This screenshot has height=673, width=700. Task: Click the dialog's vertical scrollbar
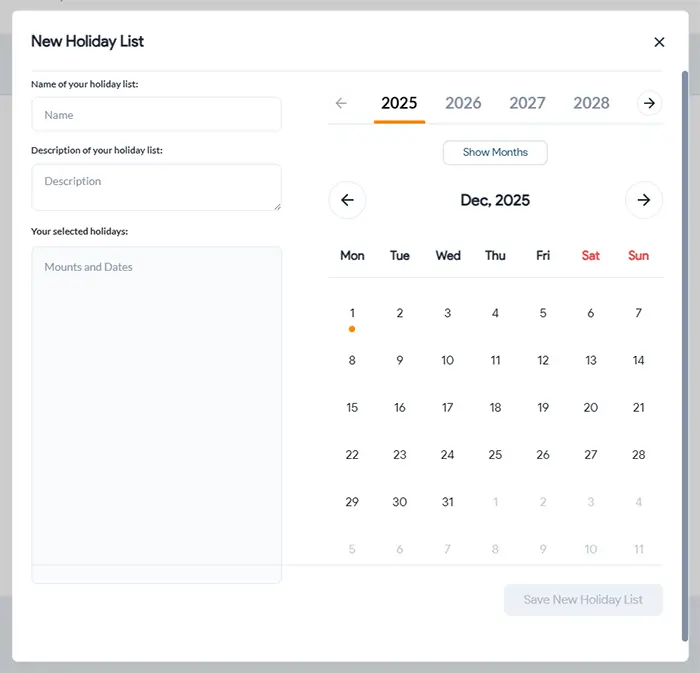tap(685, 350)
